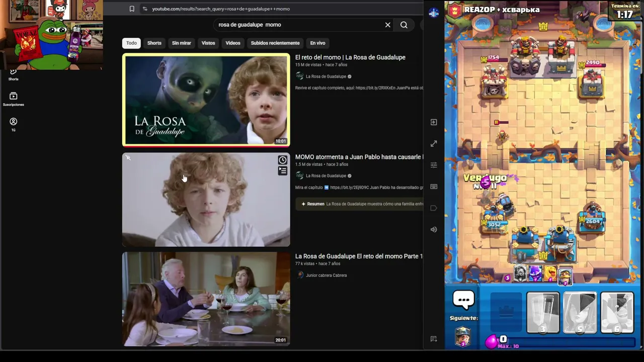
Task: Select the Todo filter chip
Action: pos(131,43)
